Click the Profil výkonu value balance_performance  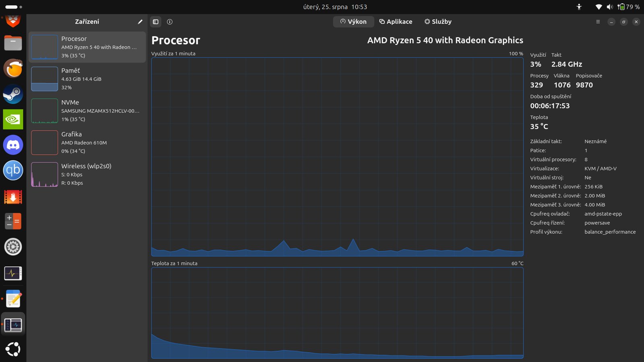point(610,232)
